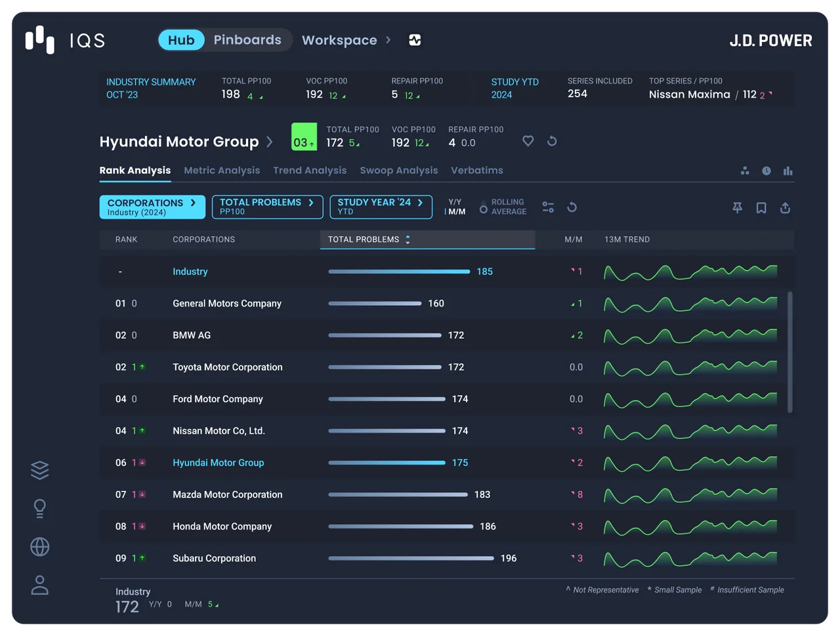Switch comparison to Y/Y
This screenshot has width=840, height=636.
(455, 202)
